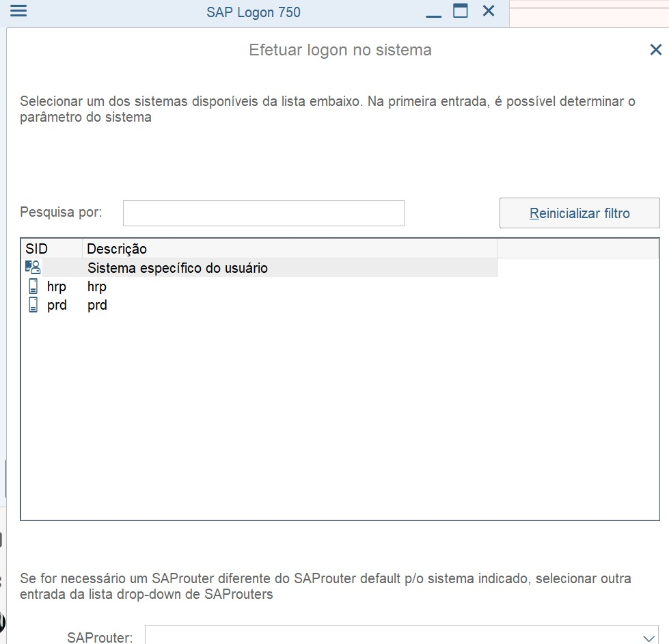Sort the list by the SID column header

pos(51,248)
